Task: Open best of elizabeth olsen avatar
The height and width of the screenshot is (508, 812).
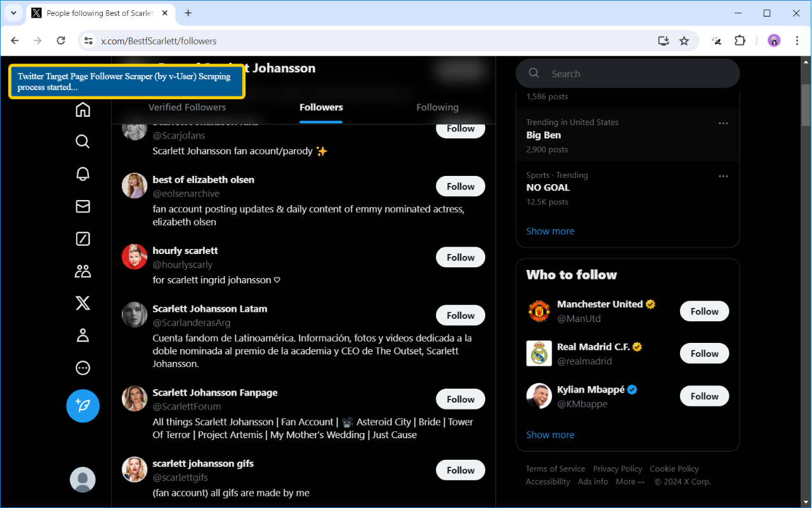Action: pos(134,185)
